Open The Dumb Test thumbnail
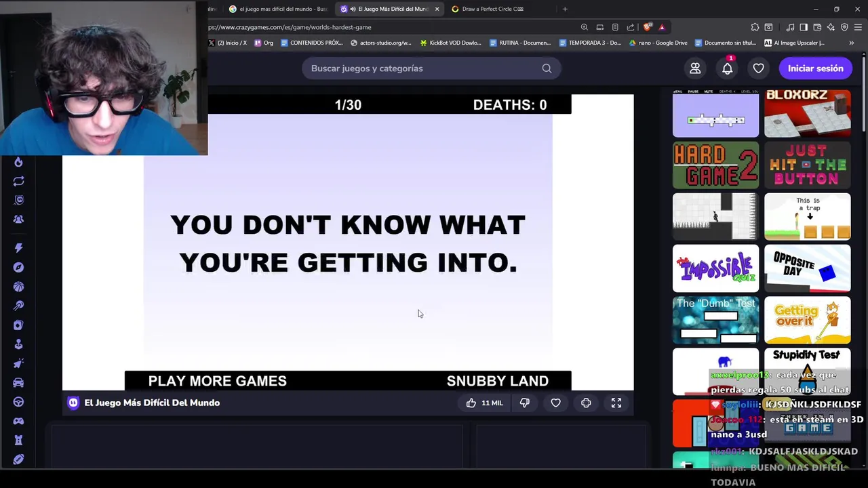 pyautogui.click(x=715, y=320)
